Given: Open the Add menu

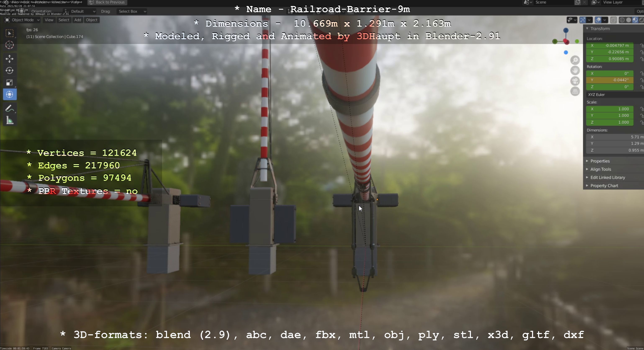Looking at the screenshot, I should point(77,20).
